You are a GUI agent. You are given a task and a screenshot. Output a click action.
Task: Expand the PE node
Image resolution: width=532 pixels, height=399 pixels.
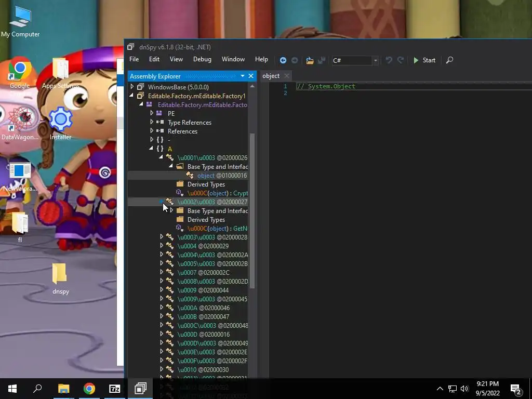(152, 113)
